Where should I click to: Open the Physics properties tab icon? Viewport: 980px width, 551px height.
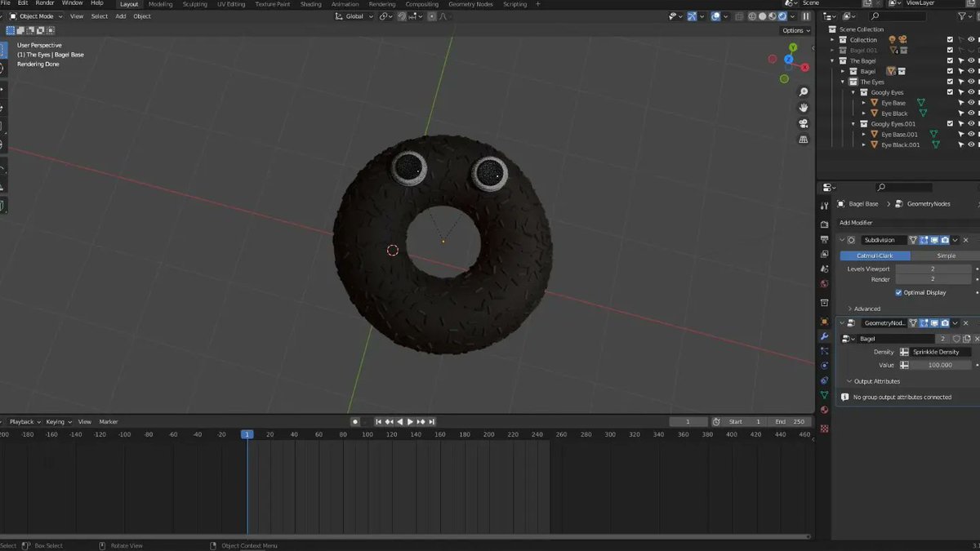click(x=824, y=366)
